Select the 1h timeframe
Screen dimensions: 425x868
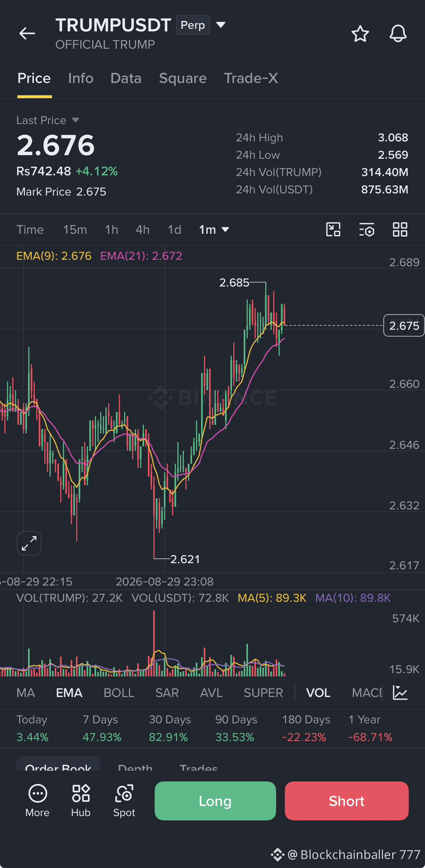[111, 230]
